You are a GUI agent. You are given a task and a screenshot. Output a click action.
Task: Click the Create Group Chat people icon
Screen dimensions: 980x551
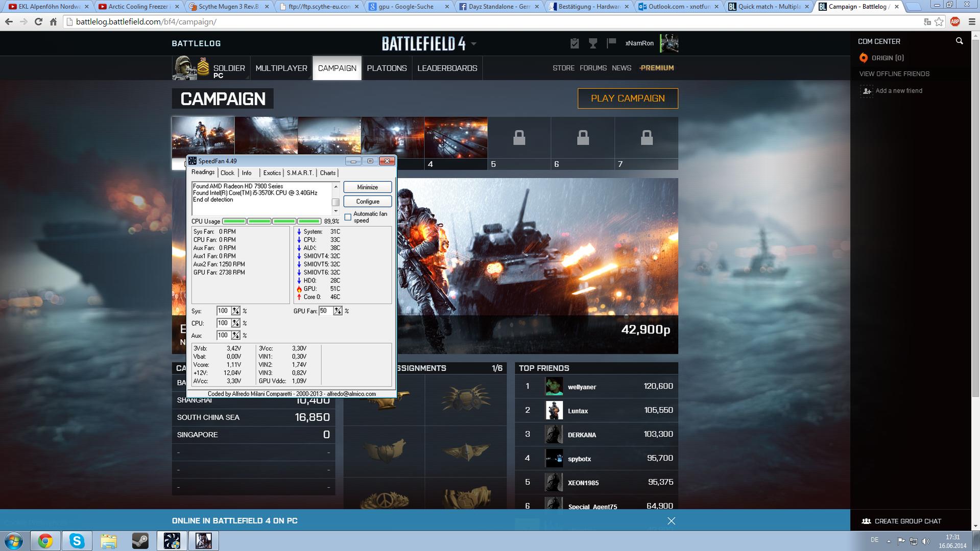click(x=866, y=521)
